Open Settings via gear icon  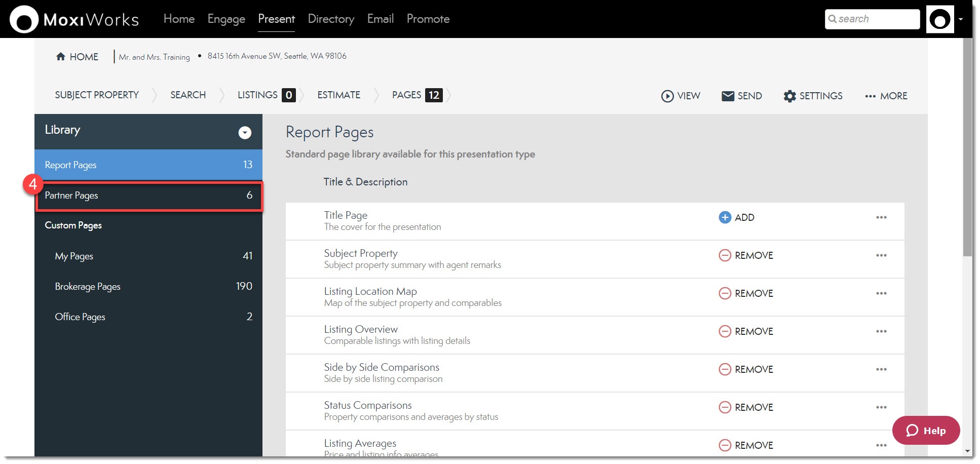click(789, 96)
